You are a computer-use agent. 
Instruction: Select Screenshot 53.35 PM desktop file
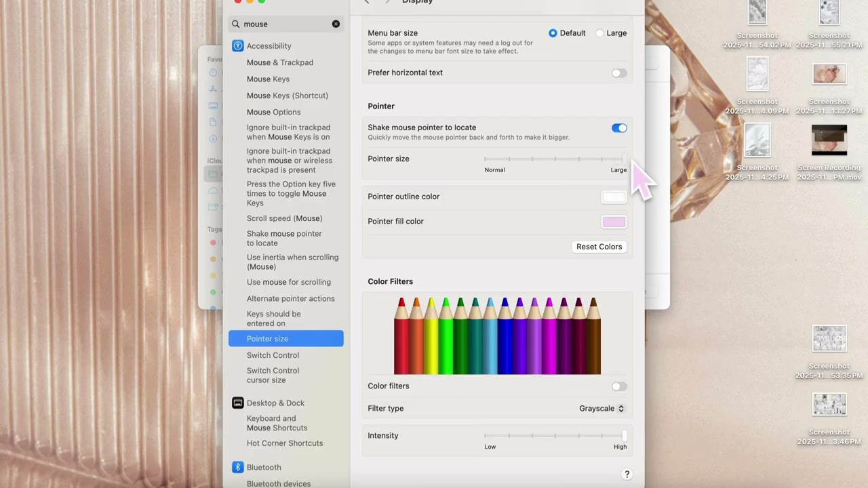(x=829, y=352)
